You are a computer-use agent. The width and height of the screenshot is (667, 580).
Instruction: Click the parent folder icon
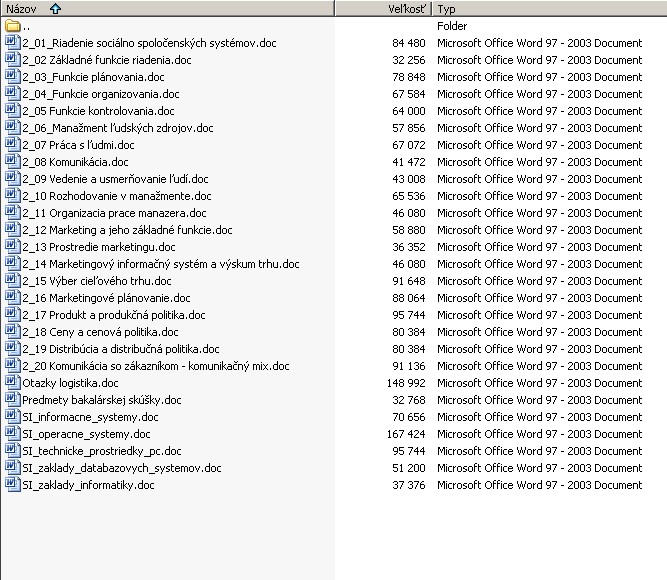tap(13, 26)
